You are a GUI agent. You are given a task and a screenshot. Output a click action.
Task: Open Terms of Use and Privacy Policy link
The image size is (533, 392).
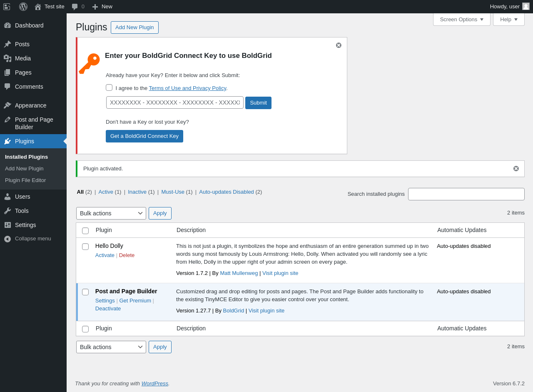click(187, 88)
